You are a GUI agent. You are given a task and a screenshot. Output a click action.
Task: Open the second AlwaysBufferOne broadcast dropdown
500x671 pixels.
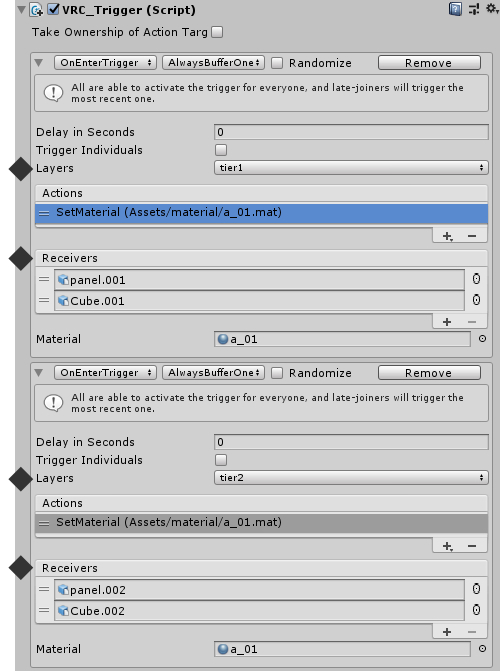click(213, 373)
